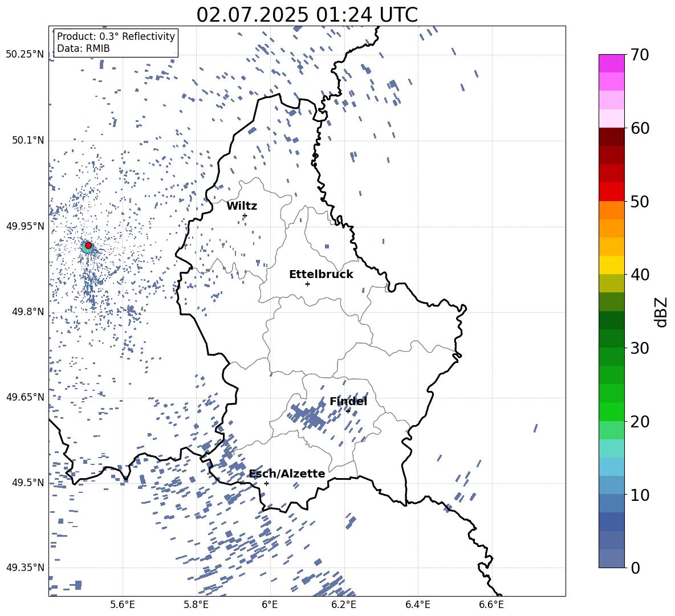The image size is (675, 616).
Task: Click the colorbar tick label 20
Action: click(640, 422)
